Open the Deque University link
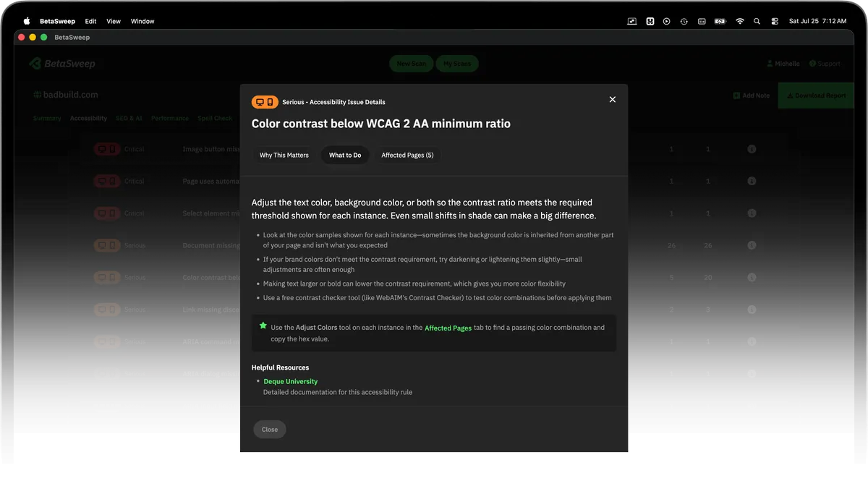The image size is (868, 481). 290,381
